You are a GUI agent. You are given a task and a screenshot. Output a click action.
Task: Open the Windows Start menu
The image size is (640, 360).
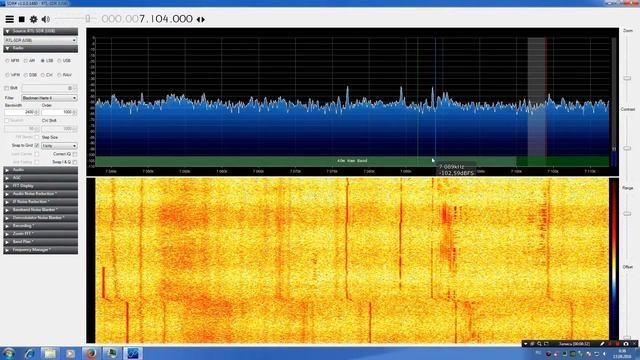(9, 353)
